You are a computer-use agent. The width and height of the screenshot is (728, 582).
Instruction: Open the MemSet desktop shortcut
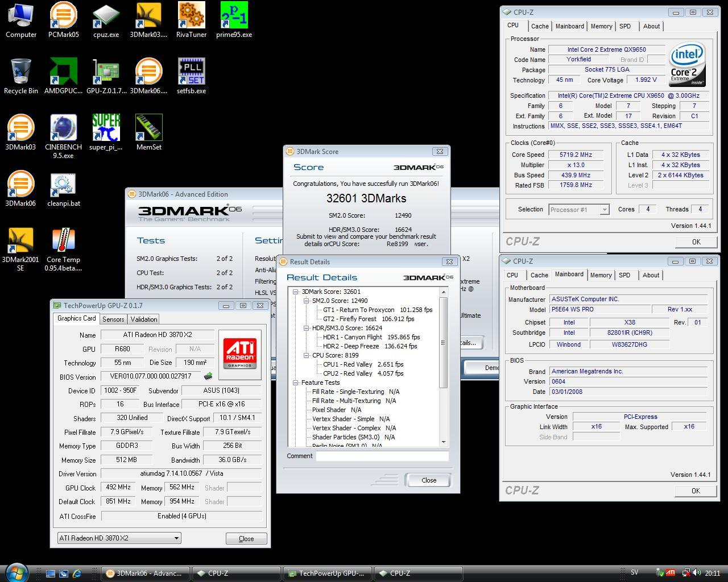point(148,132)
